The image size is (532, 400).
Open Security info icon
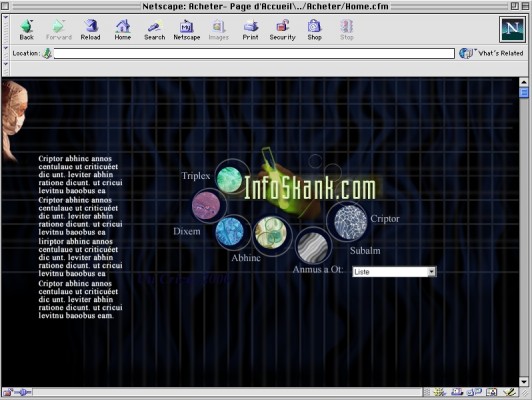coord(282,30)
